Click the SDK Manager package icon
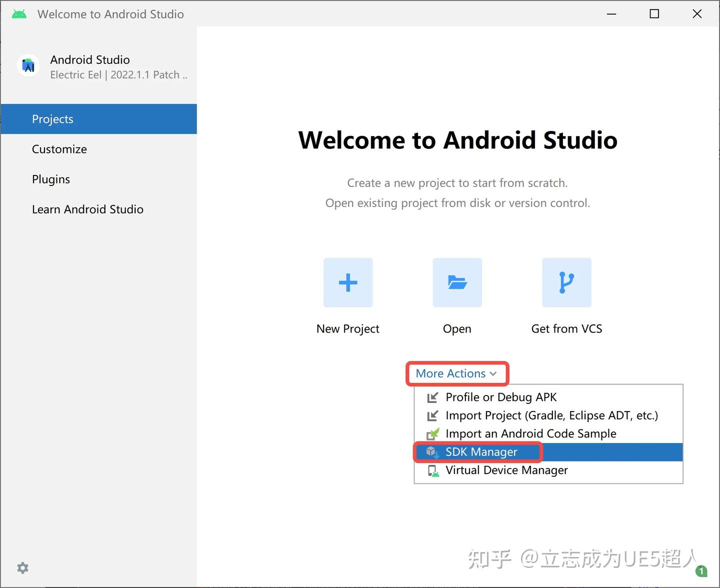Viewport: 720px width, 588px height. [432, 451]
